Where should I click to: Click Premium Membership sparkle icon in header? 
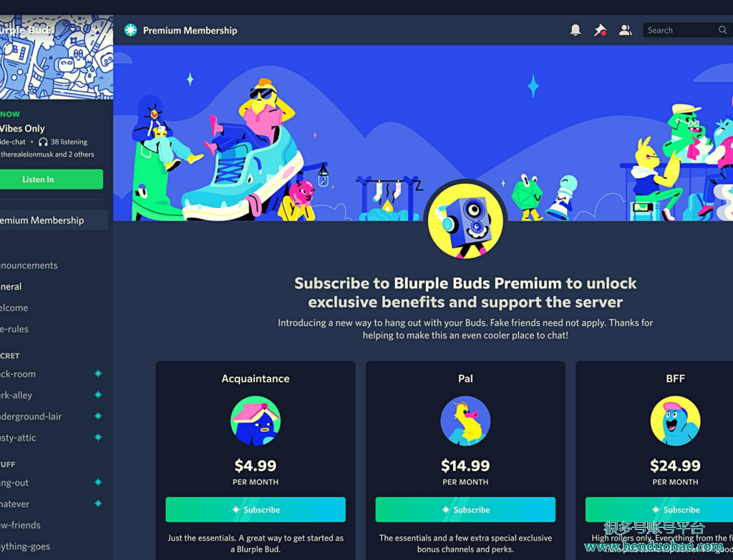click(x=130, y=30)
